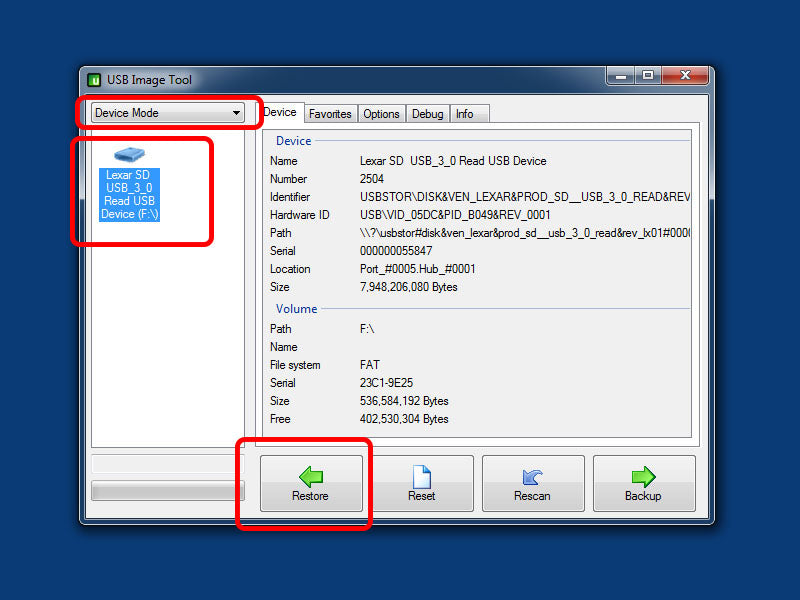800x600 pixels.
Task: Minimize the USB Image Tool window
Action: (x=621, y=76)
